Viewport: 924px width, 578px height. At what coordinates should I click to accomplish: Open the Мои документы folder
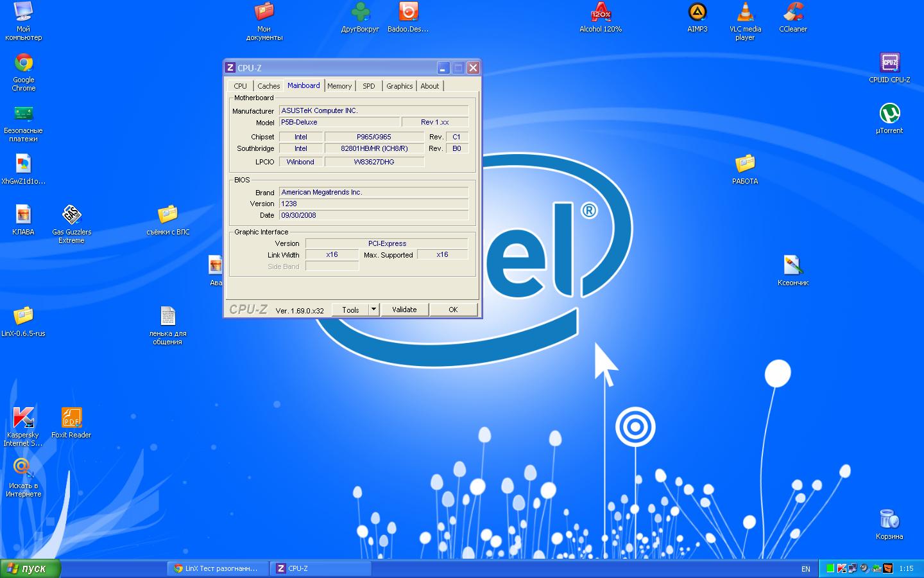click(264, 21)
